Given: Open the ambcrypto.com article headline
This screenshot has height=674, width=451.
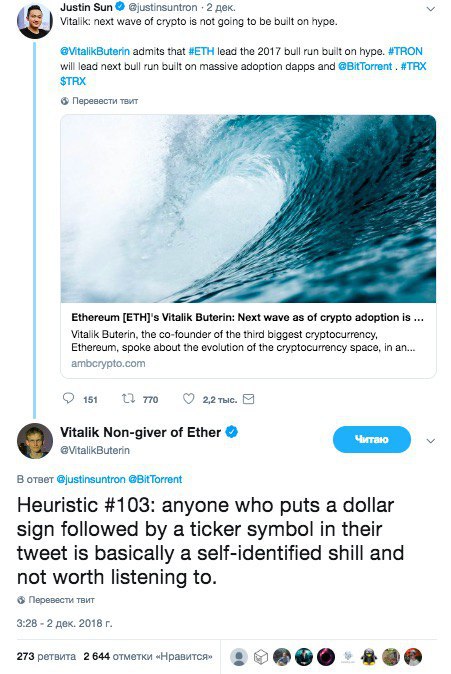Looking at the screenshot, I should 247,318.
